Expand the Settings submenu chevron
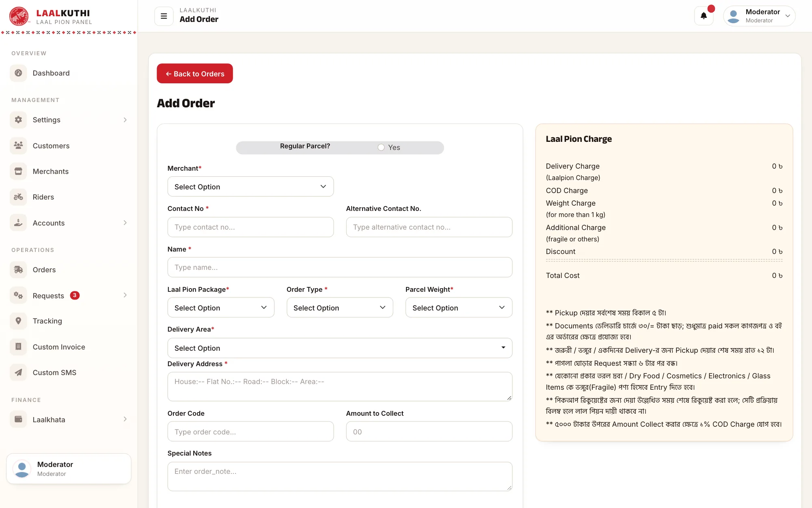 click(x=125, y=120)
